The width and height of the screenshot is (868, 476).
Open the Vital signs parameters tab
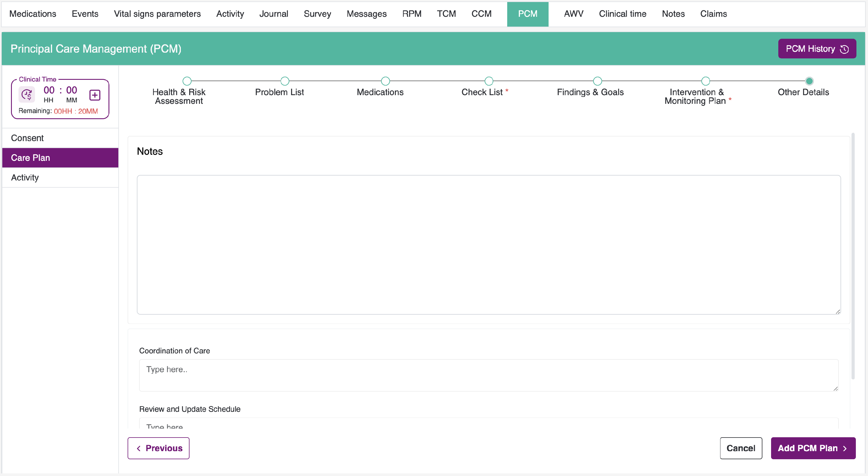coord(157,14)
